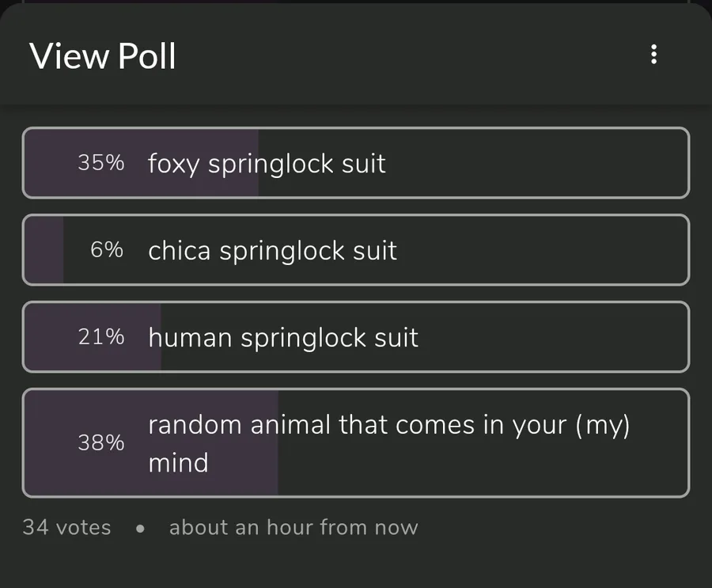Open the three-dot more options menu

[653, 55]
